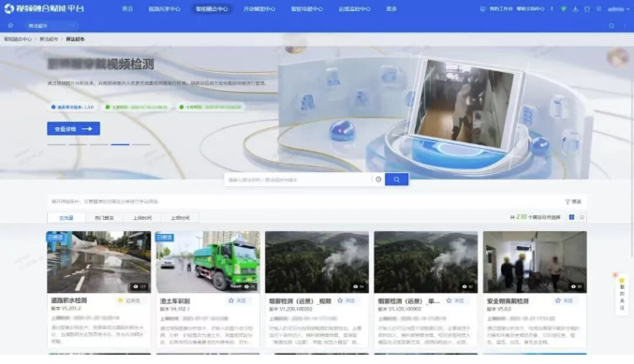This screenshot has width=634, height=364.
Task: Click the blue magnifier search button
Action: [x=397, y=180]
